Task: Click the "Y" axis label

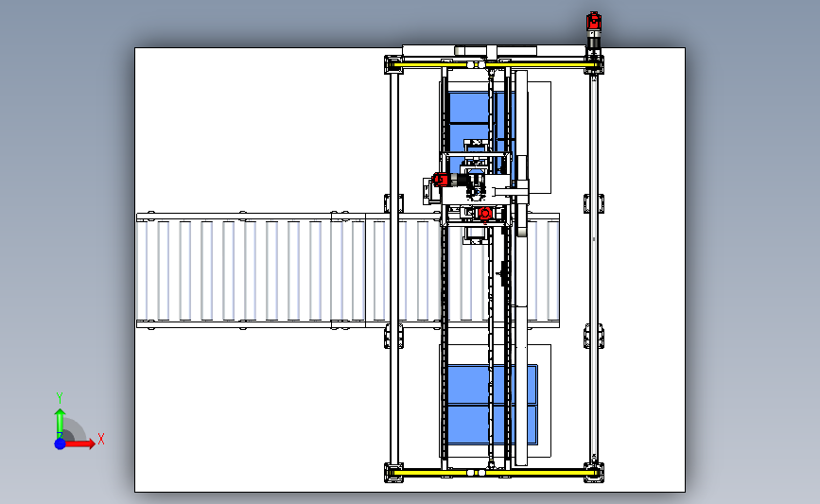Action: [x=60, y=398]
